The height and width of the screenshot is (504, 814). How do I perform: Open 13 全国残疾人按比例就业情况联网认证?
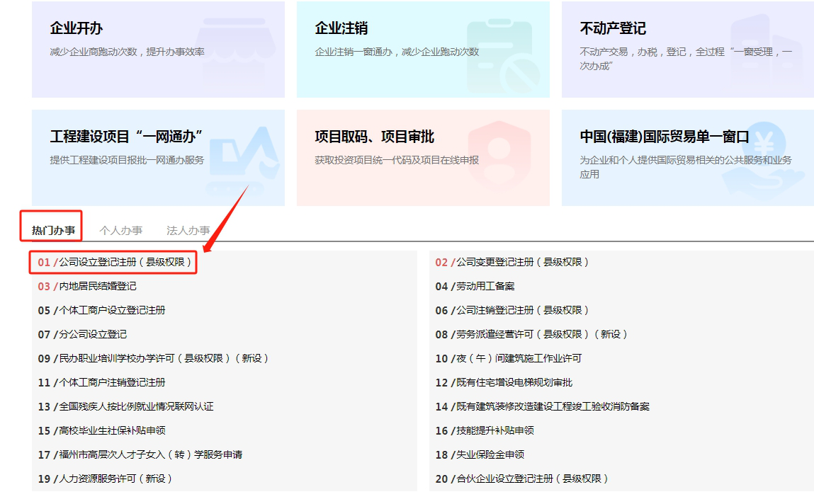tap(125, 406)
